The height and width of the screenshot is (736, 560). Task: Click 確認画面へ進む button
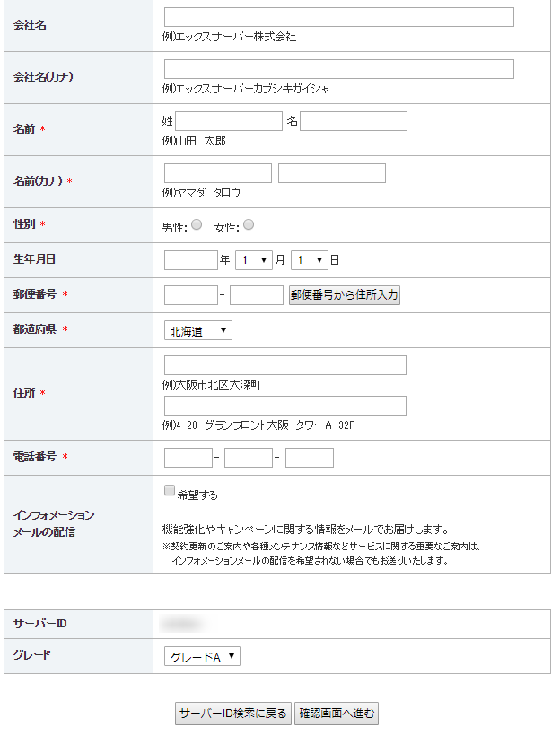tap(337, 714)
